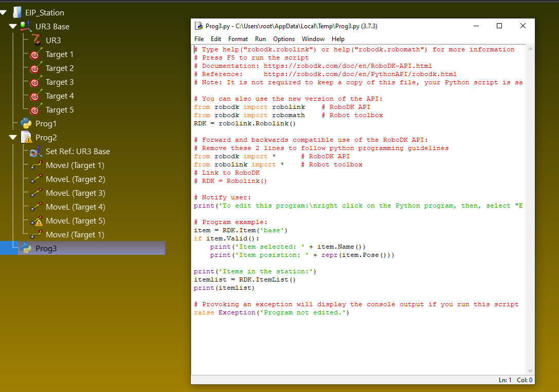
Task: Select MoveL (Target 3) instruction text
Action: [75, 193]
